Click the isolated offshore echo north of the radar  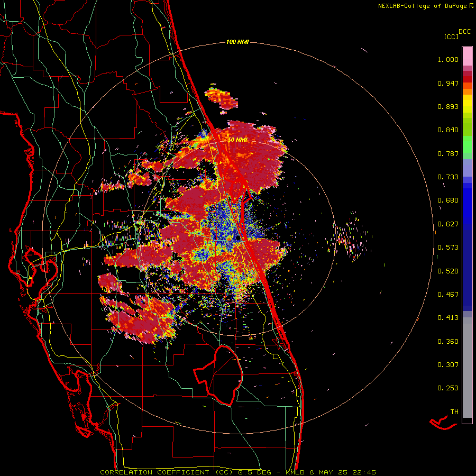click(222, 99)
